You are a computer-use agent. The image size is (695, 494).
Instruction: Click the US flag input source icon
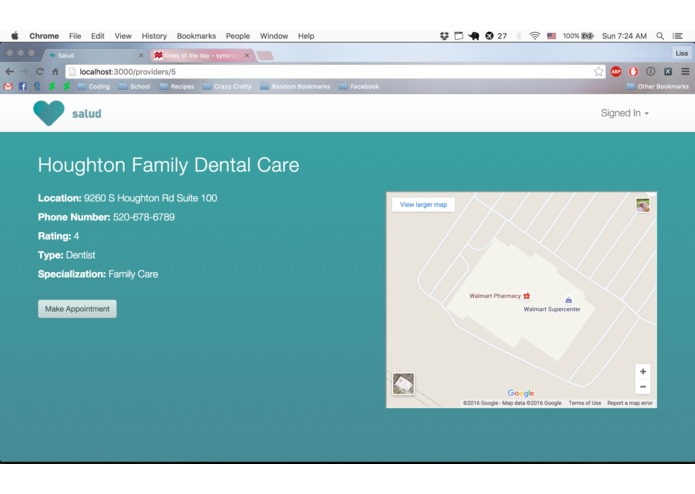(551, 36)
